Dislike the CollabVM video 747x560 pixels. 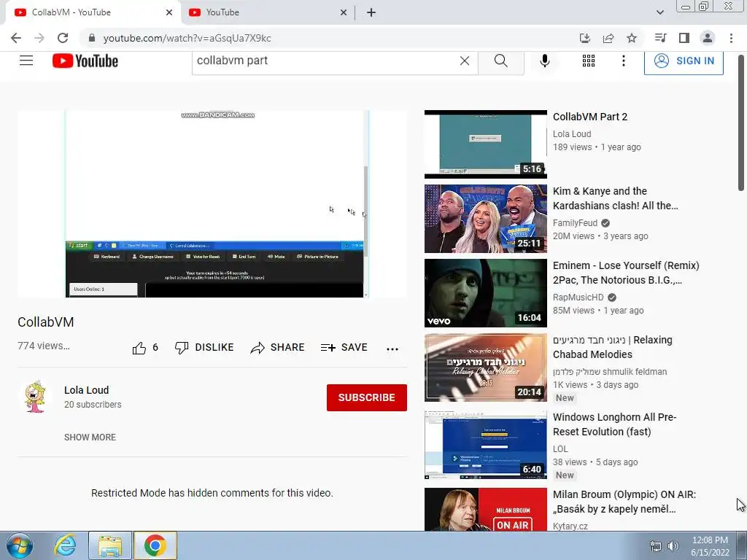[204, 348]
